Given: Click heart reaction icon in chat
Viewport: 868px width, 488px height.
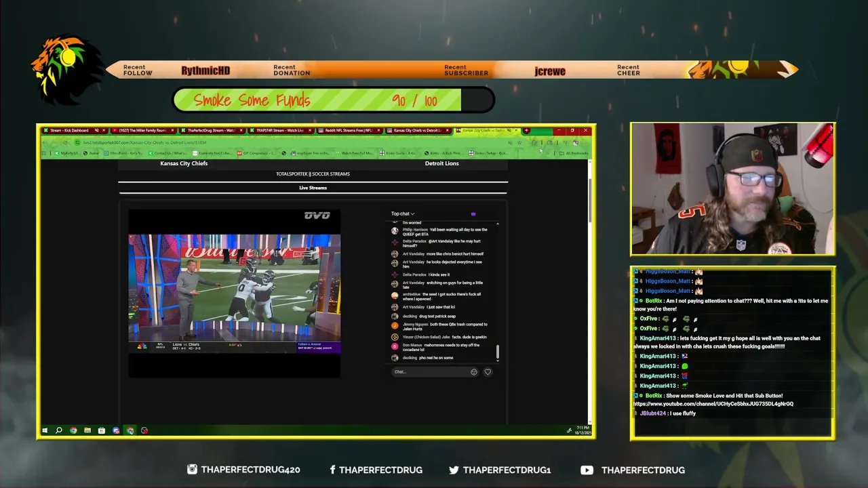Looking at the screenshot, I should 488,371.
